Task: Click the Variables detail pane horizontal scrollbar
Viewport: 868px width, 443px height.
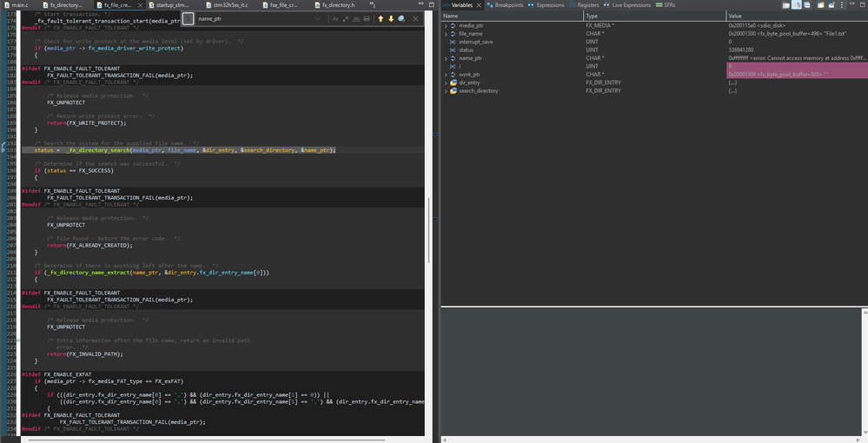Action: [652, 440]
